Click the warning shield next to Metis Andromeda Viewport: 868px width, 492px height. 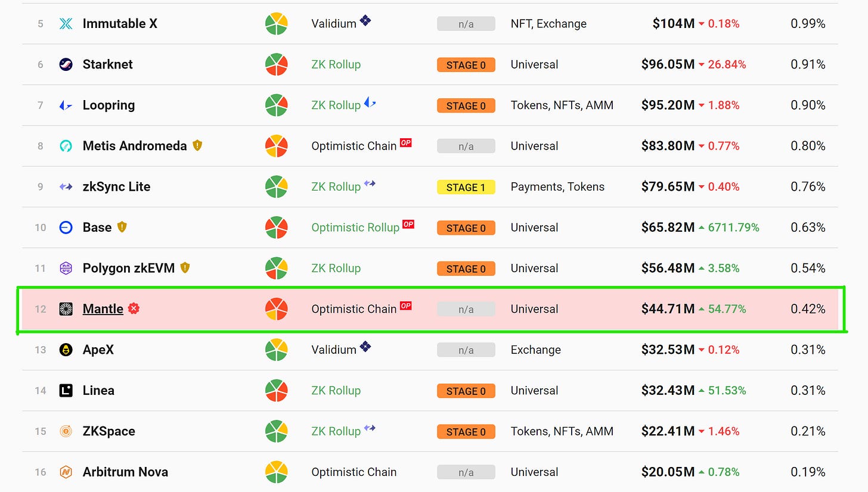197,145
